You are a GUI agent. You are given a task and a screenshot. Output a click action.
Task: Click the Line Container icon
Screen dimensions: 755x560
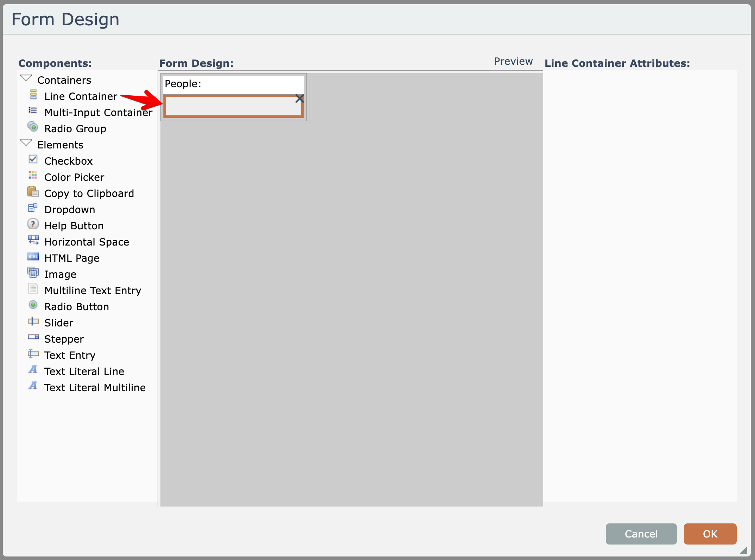(x=33, y=95)
